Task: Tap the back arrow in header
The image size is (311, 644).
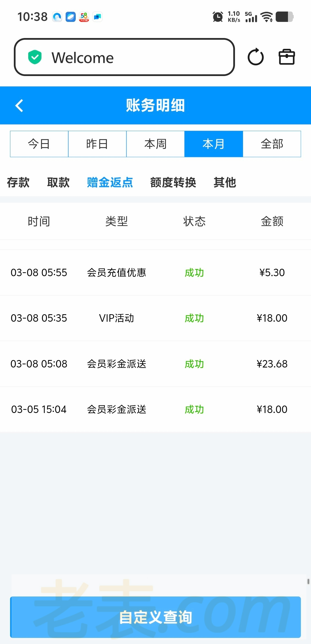Action: [x=19, y=105]
